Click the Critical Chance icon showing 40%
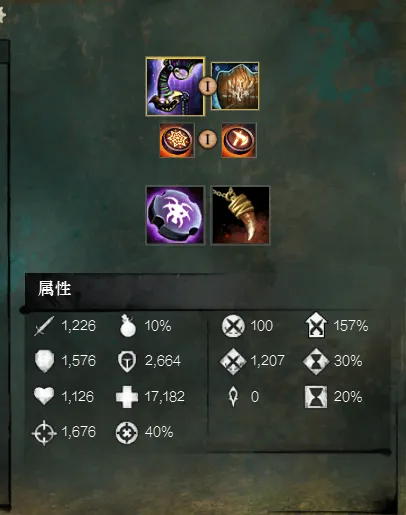 (127, 433)
